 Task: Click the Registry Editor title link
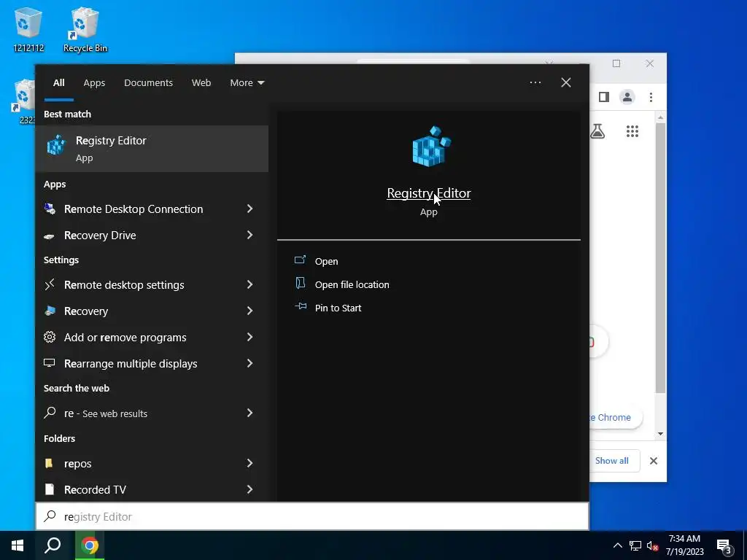coord(429,192)
